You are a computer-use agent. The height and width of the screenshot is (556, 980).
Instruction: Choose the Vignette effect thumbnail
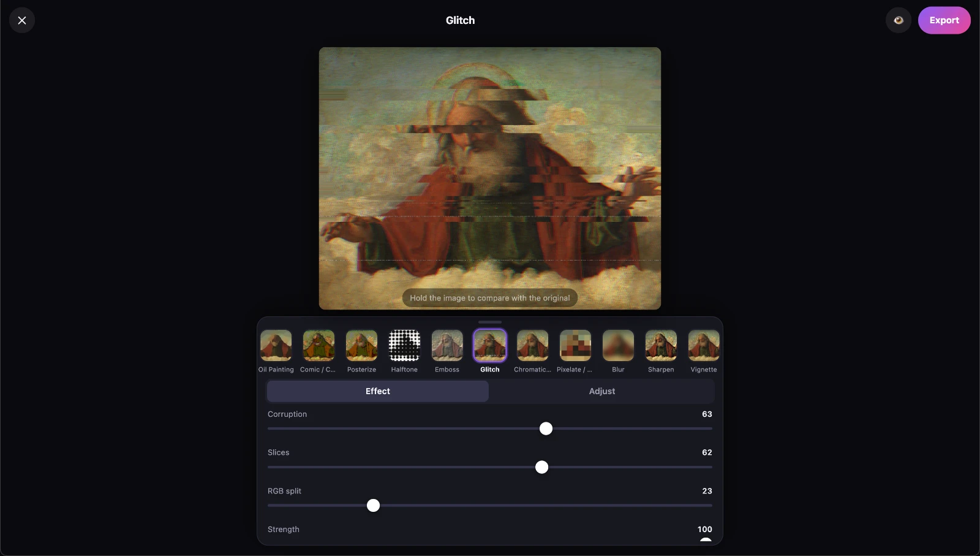click(704, 345)
